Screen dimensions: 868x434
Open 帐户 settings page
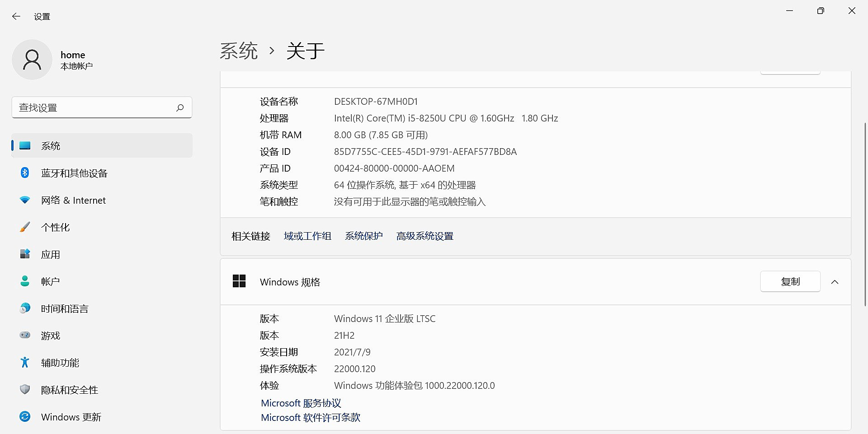102,281
